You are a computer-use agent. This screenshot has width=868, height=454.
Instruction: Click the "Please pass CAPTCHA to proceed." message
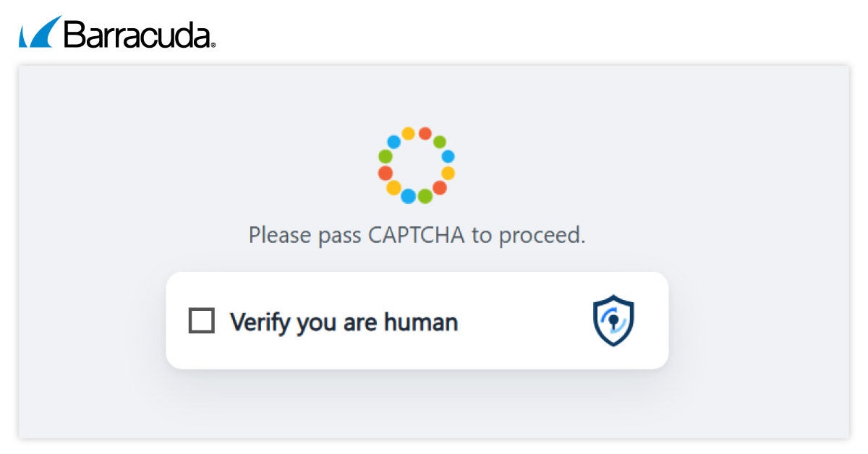(417, 235)
